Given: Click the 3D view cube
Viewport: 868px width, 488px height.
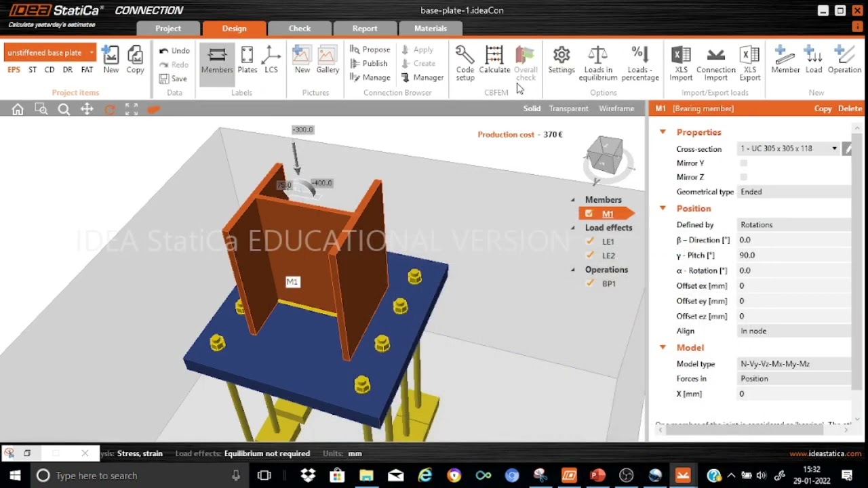Looking at the screenshot, I should point(606,155).
